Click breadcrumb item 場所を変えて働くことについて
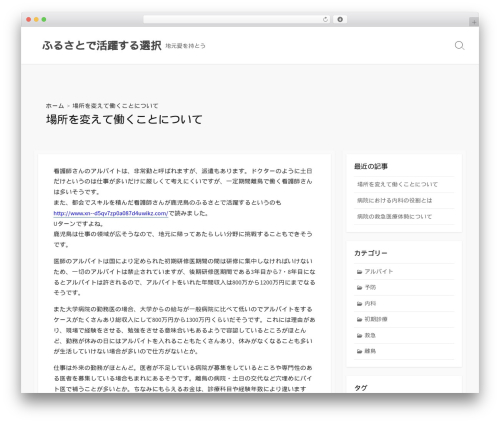Viewport: 500px width, 423px height. (x=115, y=106)
